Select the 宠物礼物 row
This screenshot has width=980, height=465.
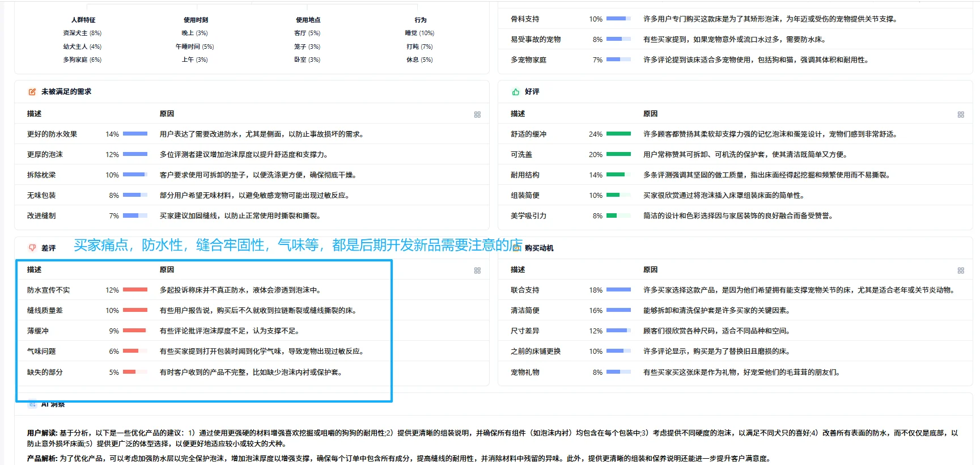coord(735,372)
